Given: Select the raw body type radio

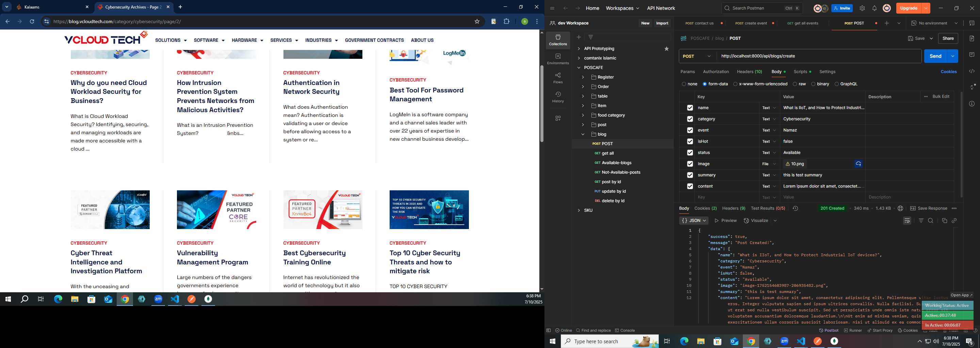Looking at the screenshot, I should point(795,84).
